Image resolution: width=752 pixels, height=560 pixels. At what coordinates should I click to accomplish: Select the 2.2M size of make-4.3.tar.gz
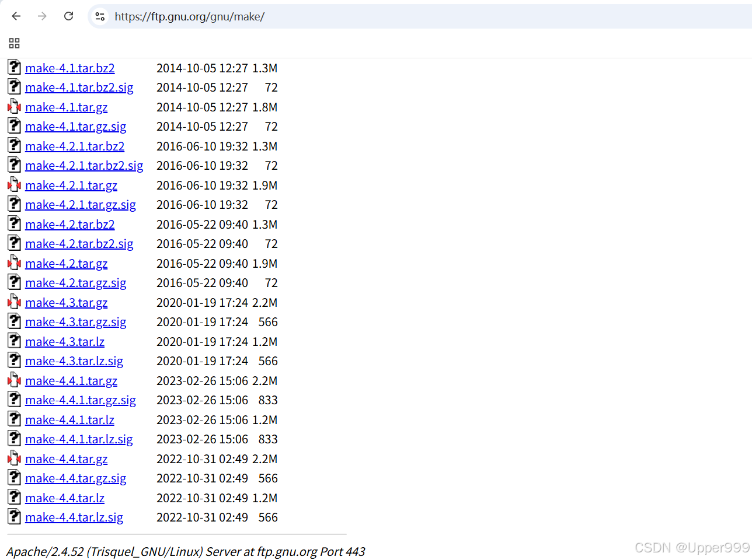pos(264,303)
